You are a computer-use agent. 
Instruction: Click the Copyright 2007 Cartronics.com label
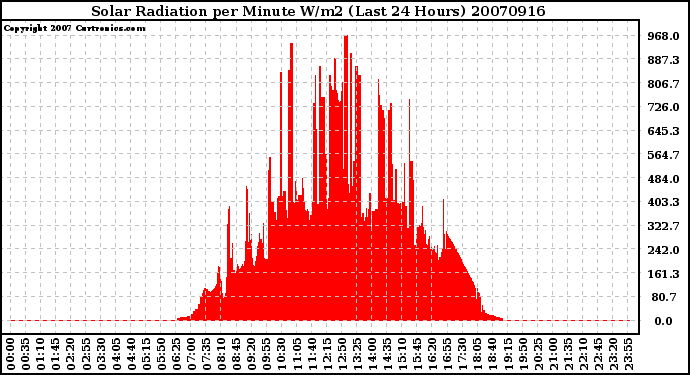click(74, 29)
